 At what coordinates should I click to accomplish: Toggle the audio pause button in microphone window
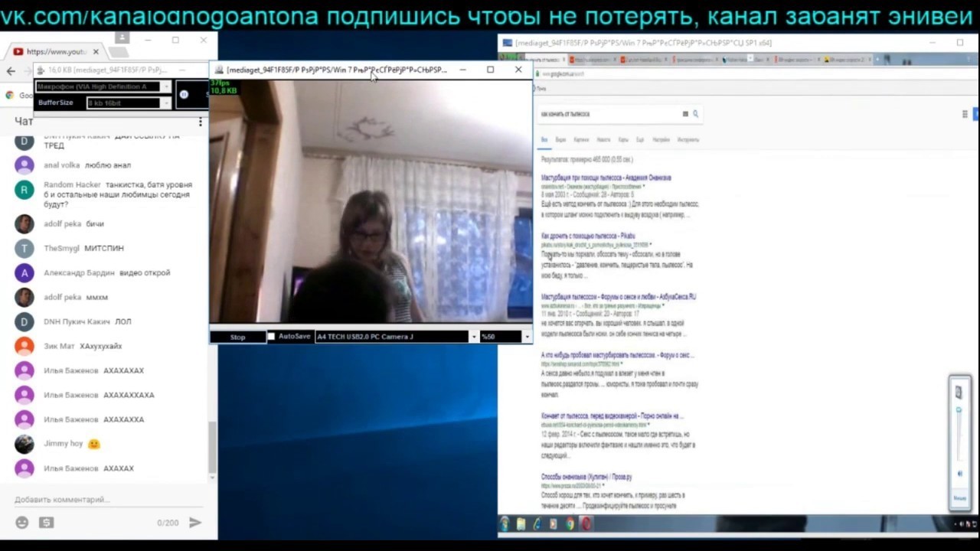click(184, 94)
